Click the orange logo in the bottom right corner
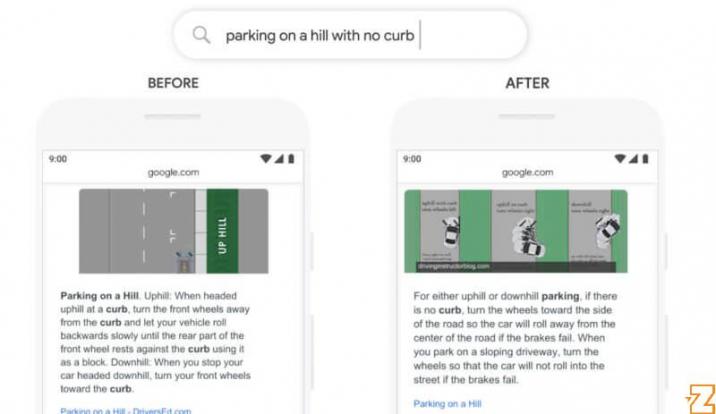Screen dimensions: 716x414 (701, 399)
